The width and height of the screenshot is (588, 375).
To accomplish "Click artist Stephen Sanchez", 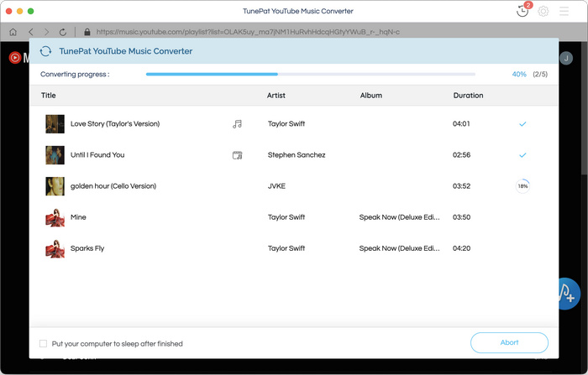I will point(297,155).
